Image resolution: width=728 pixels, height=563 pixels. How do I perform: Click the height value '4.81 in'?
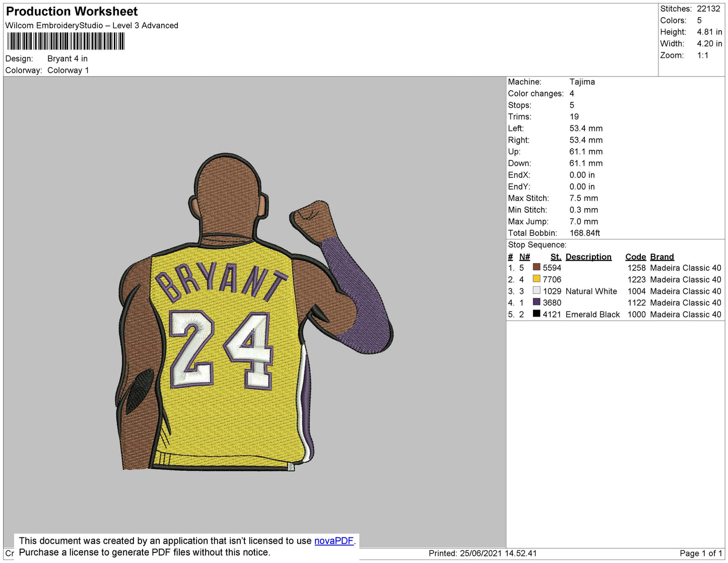(709, 32)
